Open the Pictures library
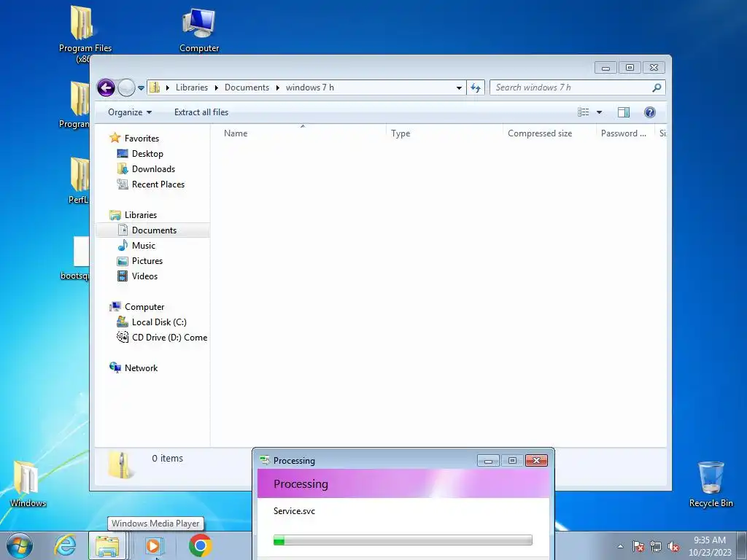Screen dimensions: 747x560 (147, 261)
